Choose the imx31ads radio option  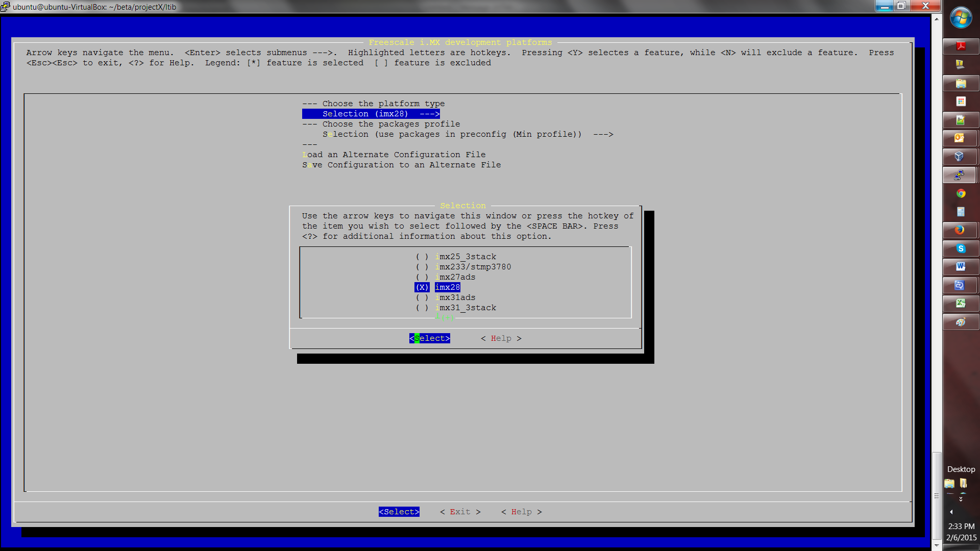(455, 297)
